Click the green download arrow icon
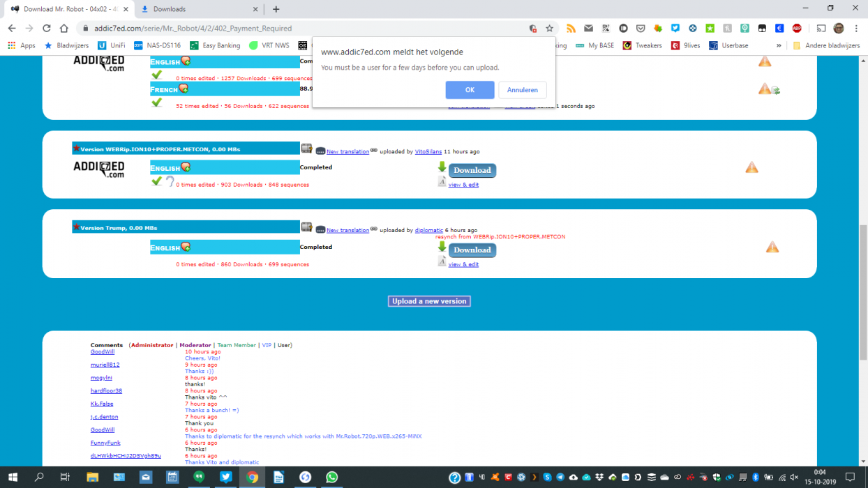 coord(441,167)
